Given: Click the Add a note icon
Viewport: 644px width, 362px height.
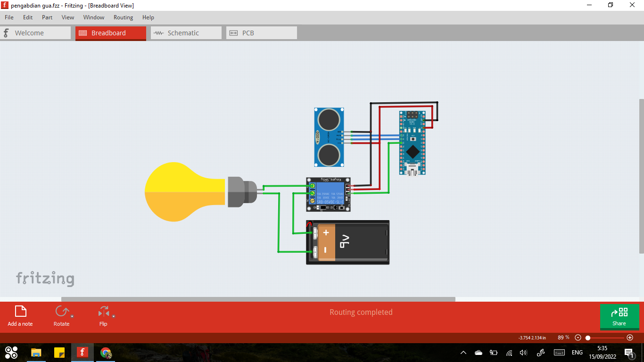Looking at the screenshot, I should pyautogui.click(x=20, y=312).
